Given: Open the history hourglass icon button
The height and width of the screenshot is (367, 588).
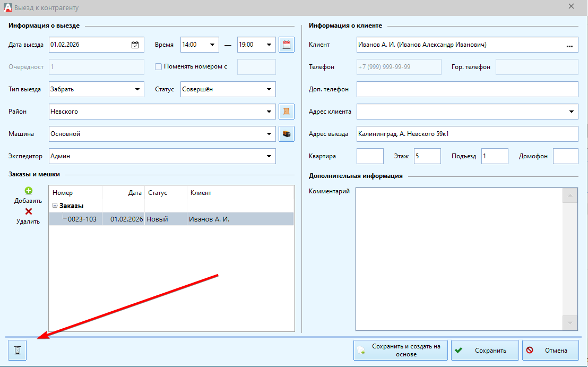Looking at the screenshot, I should tap(18, 350).
